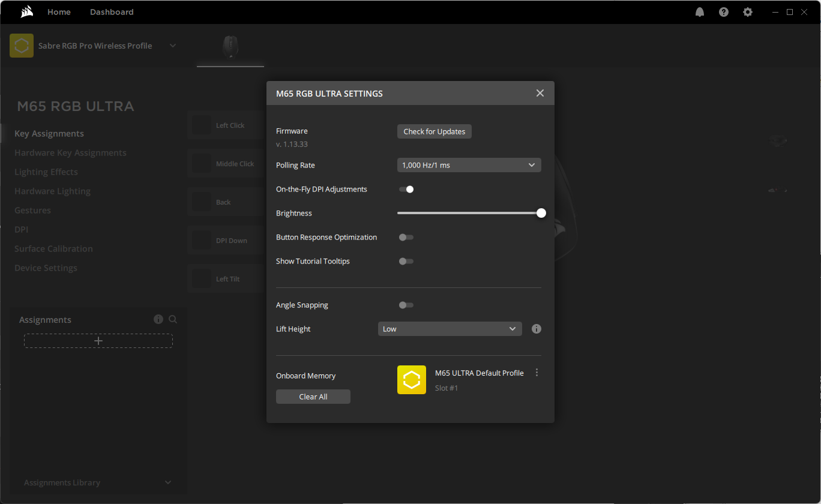Check for firmware updates

coord(435,131)
